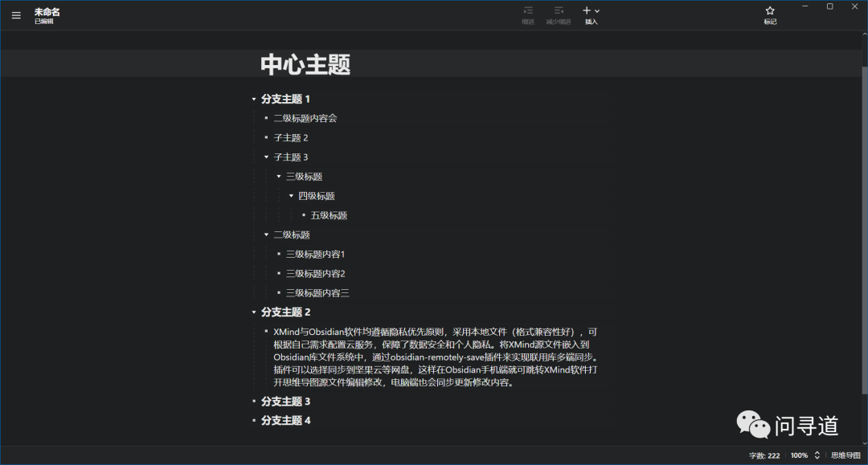Click the bullet dot beside 五级标题
This screenshot has height=465, width=868.
(302, 215)
